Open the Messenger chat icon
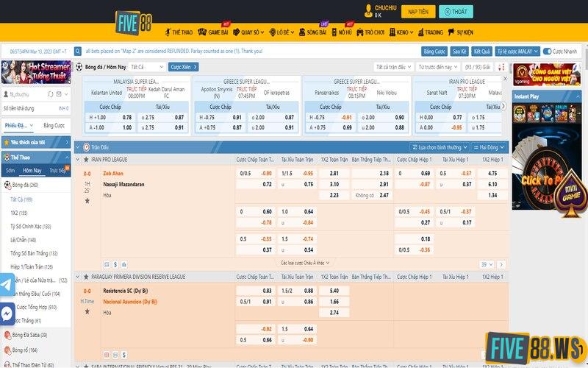Screen dimensions: 588x368 [7, 314]
